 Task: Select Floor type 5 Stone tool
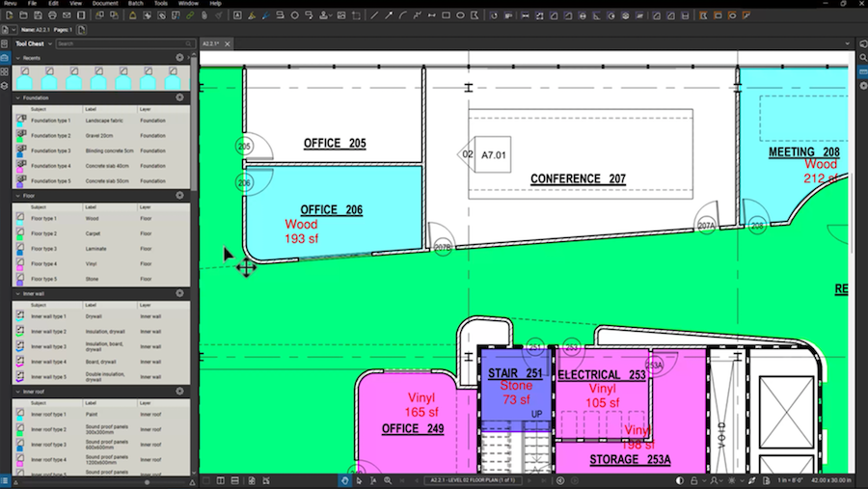coord(101,279)
